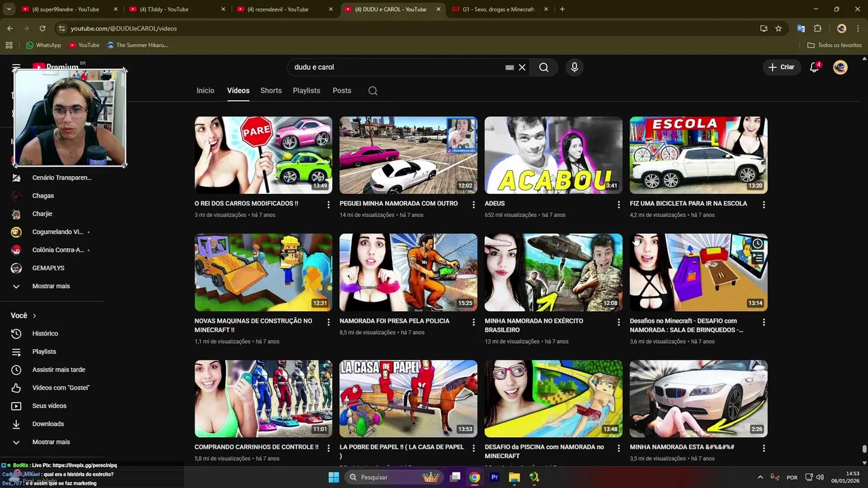The height and width of the screenshot is (488, 868).
Task: Open Todos os favoritos folder
Action: (834, 45)
